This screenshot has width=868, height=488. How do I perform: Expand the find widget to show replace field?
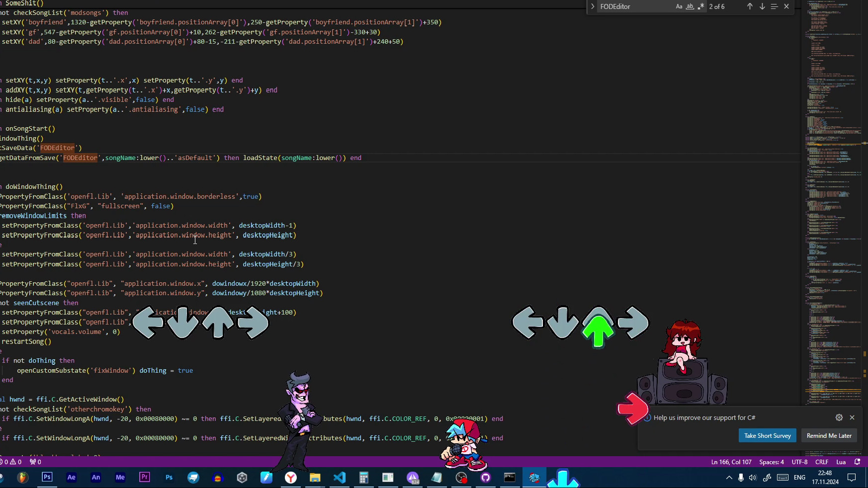pos(593,6)
